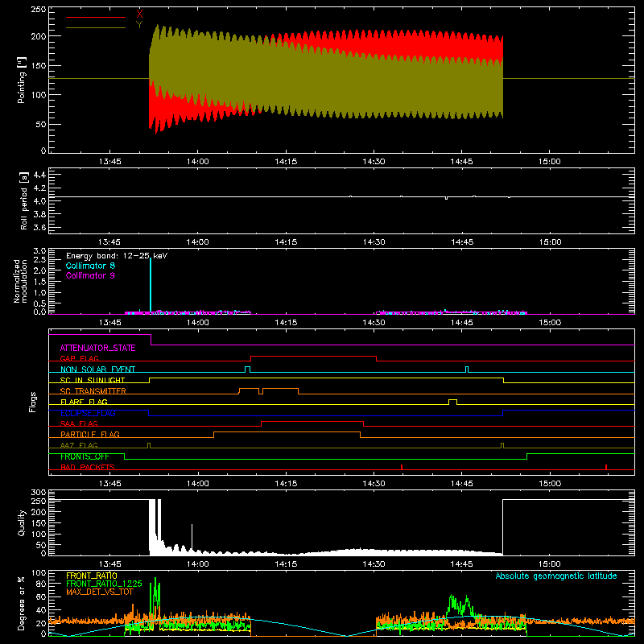Click the 3.0 tick on modulation axis
This screenshot has width=644, height=644.
(39, 251)
